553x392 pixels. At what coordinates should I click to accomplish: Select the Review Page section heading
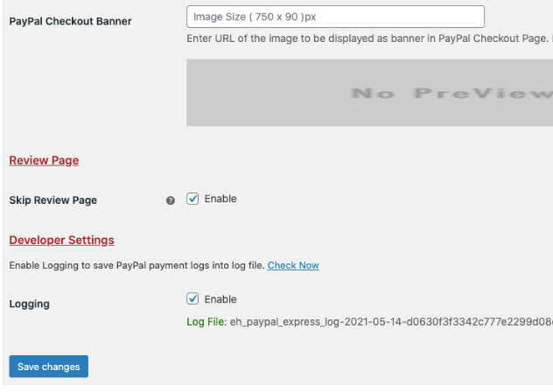(44, 161)
